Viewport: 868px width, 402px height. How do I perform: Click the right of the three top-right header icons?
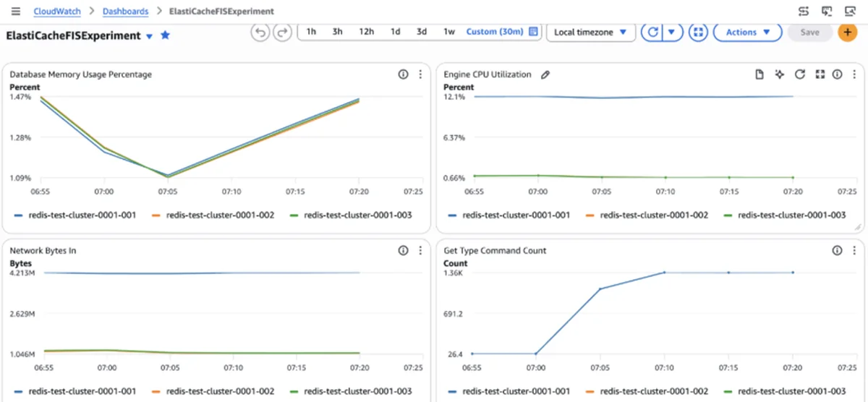point(850,12)
